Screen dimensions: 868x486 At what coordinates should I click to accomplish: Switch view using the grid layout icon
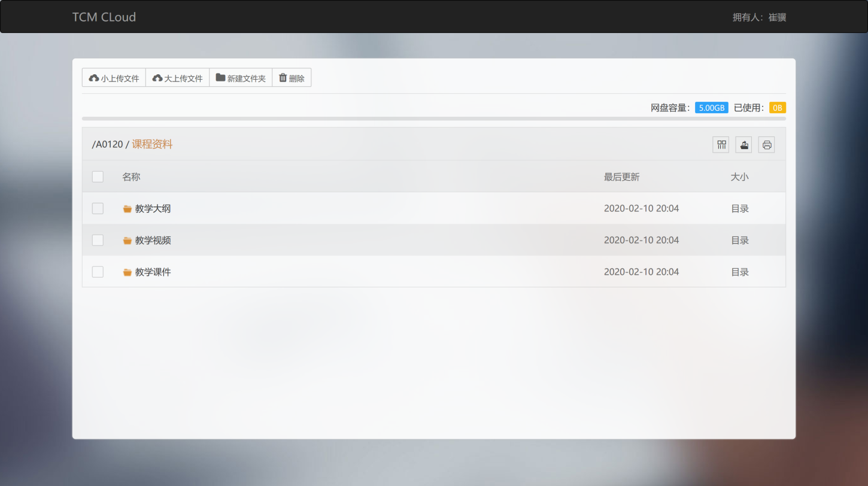[721, 144]
